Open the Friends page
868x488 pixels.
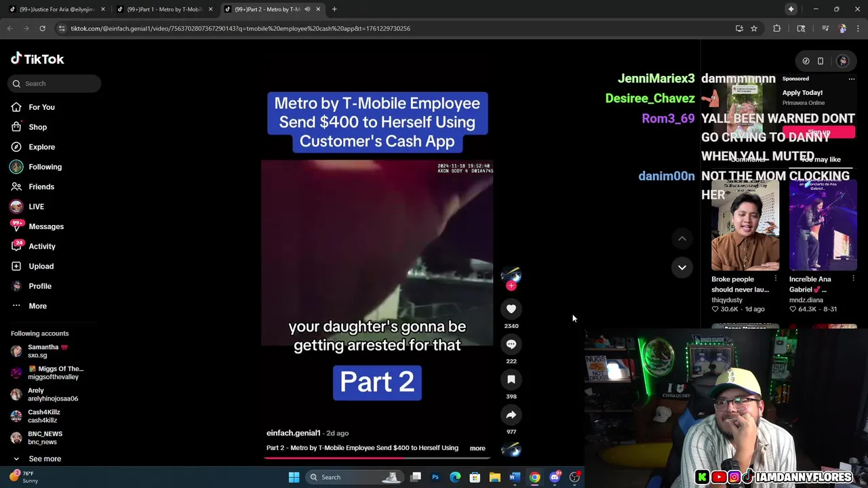click(x=41, y=186)
